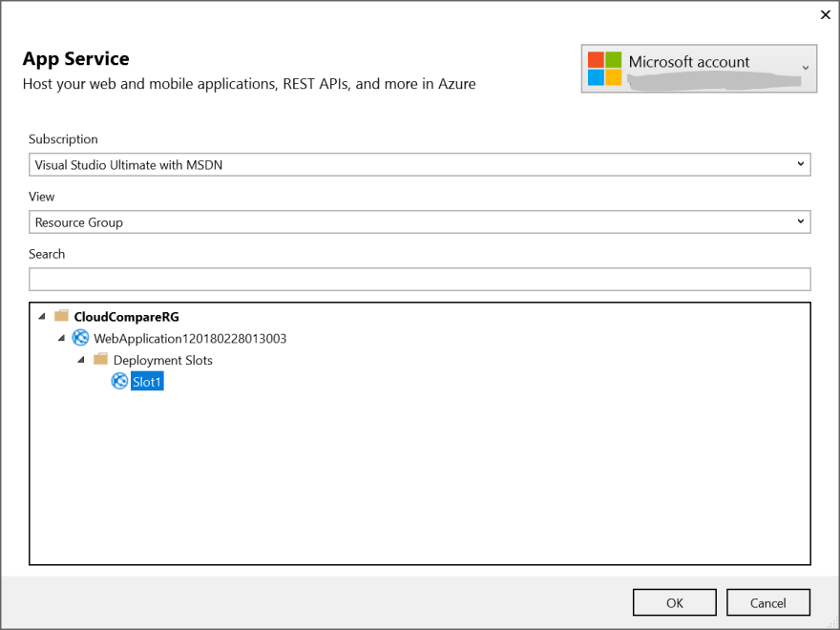
Task: Collapse the WebApplication120180228013003 node arrow
Action: [62, 338]
